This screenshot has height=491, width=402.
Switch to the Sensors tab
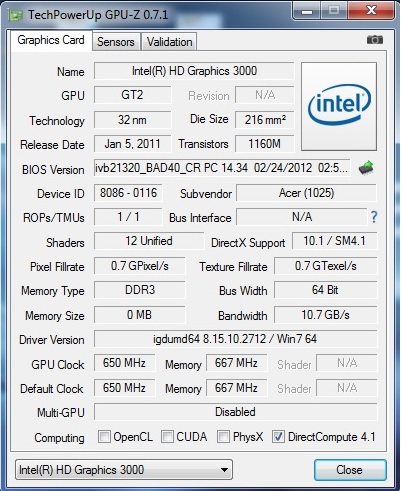(116, 42)
